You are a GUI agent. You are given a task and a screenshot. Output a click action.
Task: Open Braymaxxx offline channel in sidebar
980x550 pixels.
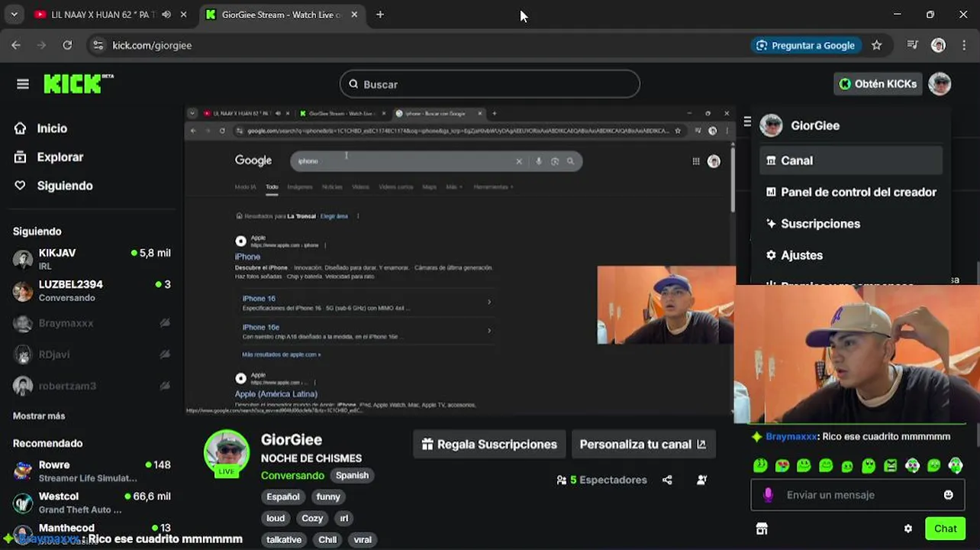(x=92, y=323)
